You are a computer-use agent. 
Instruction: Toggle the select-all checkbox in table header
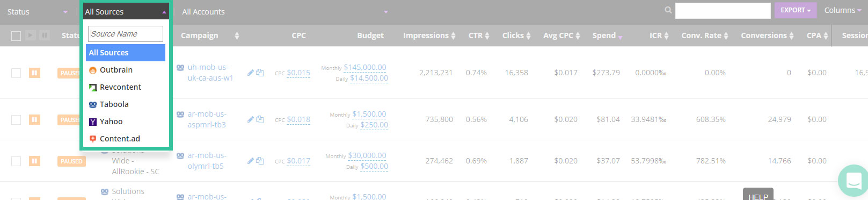coord(16,36)
